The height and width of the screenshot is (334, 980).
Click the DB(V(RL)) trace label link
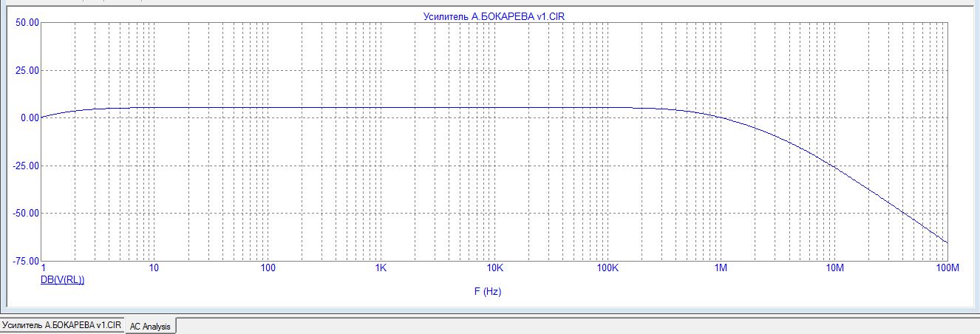[x=62, y=280]
